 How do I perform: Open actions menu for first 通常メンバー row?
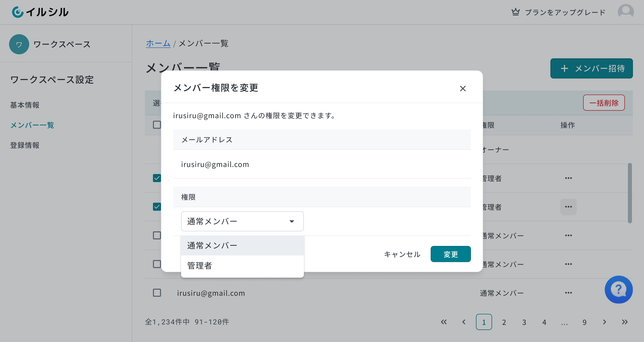point(568,235)
